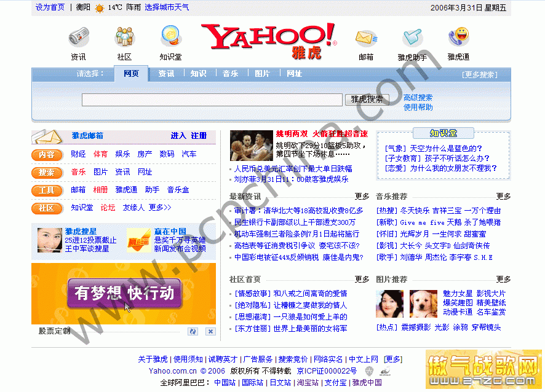545x392 pixels.
Task: Expand the footer [更多] link
Action: pyautogui.click(x=393, y=359)
